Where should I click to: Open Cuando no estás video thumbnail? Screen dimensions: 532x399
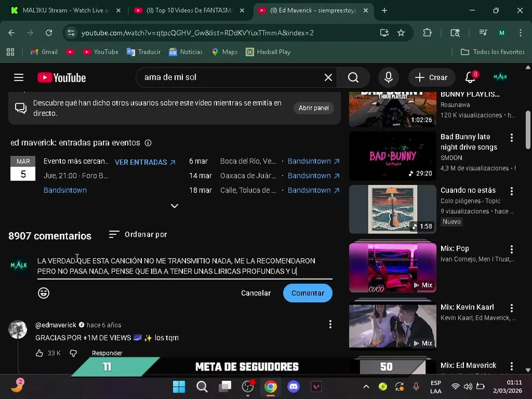click(392, 209)
